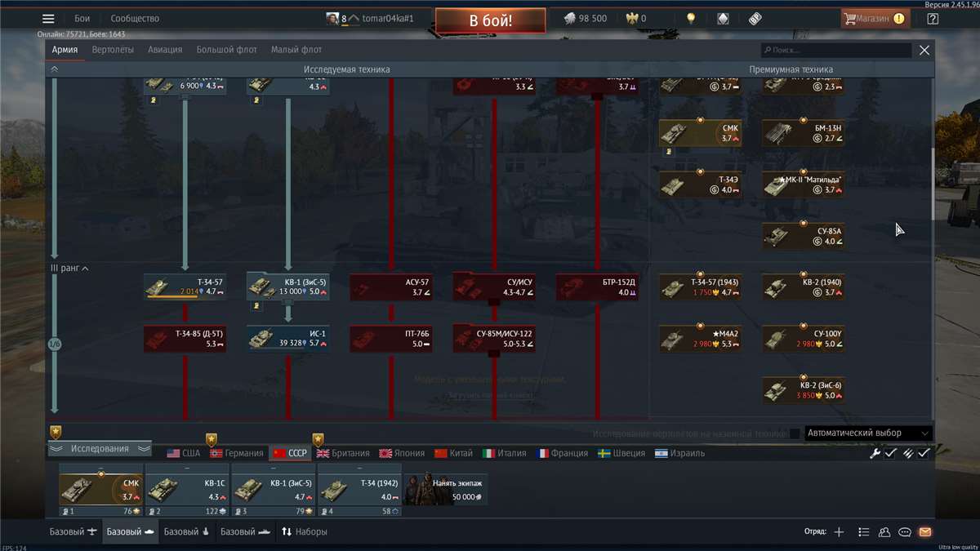The image size is (980, 551).
Task: Select the locked АСУ-57 vehicle card
Action: [x=391, y=287]
